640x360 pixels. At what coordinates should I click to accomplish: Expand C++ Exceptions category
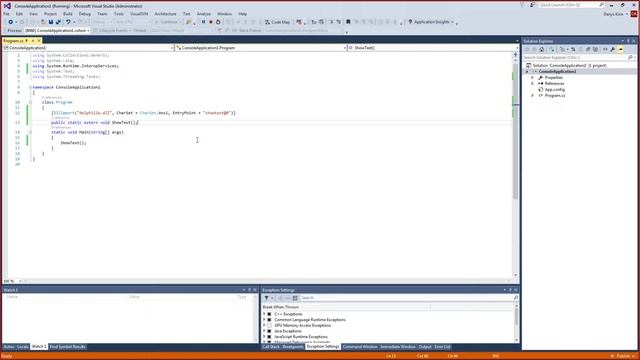(x=264, y=314)
